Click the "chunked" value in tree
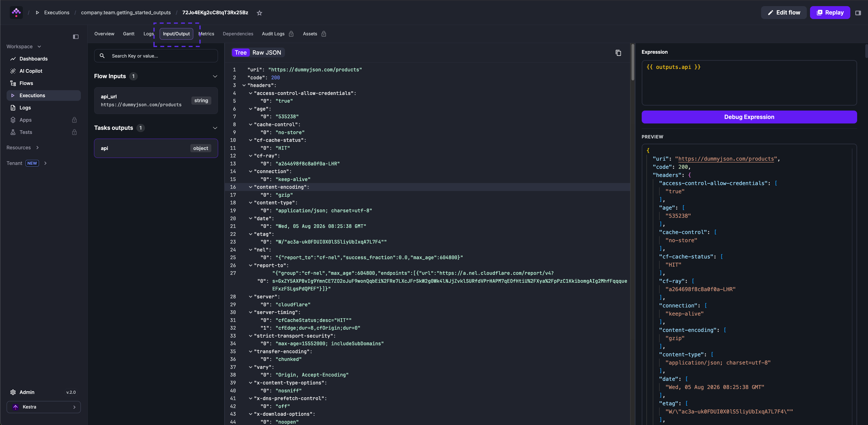This screenshot has width=868, height=425. [x=288, y=359]
